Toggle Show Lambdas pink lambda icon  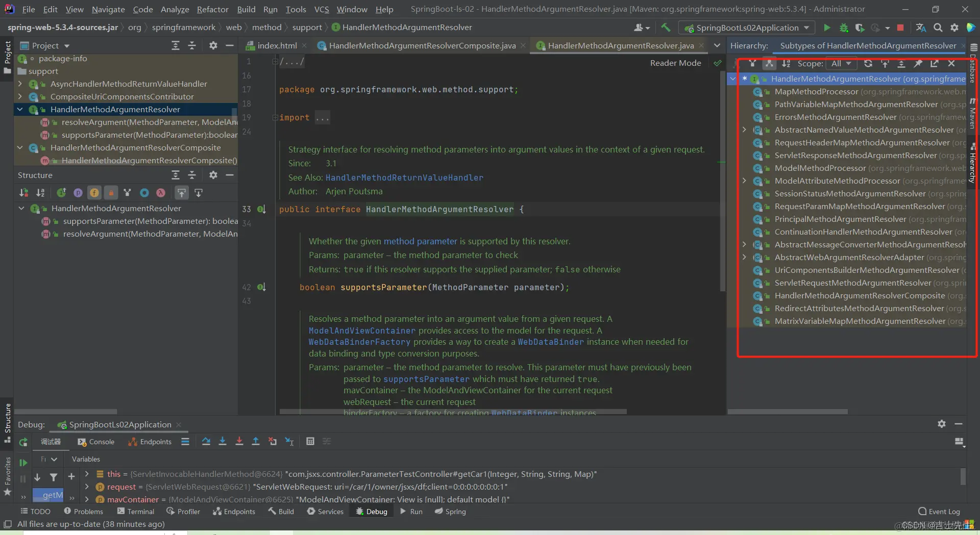click(161, 193)
